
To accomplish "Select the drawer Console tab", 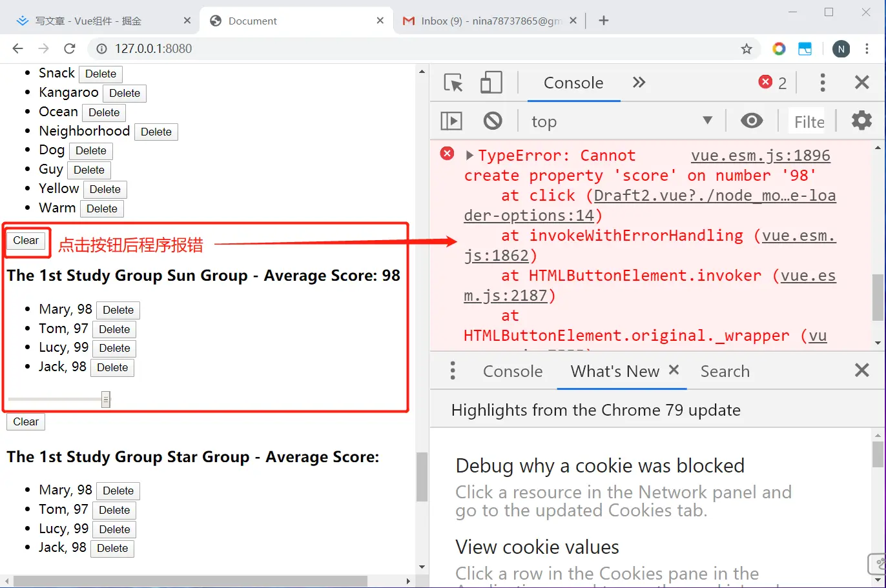I will pyautogui.click(x=513, y=371).
